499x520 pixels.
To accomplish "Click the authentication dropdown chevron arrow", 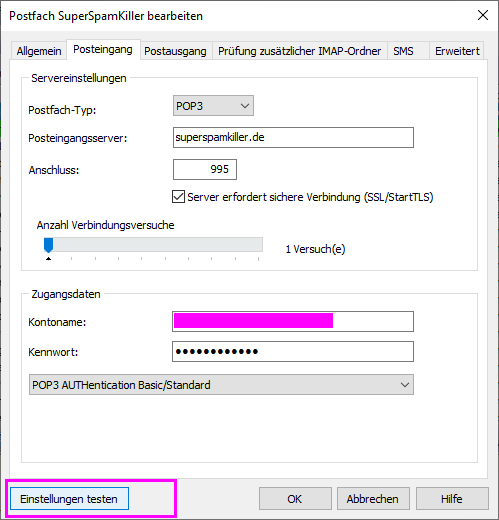I will click(405, 385).
